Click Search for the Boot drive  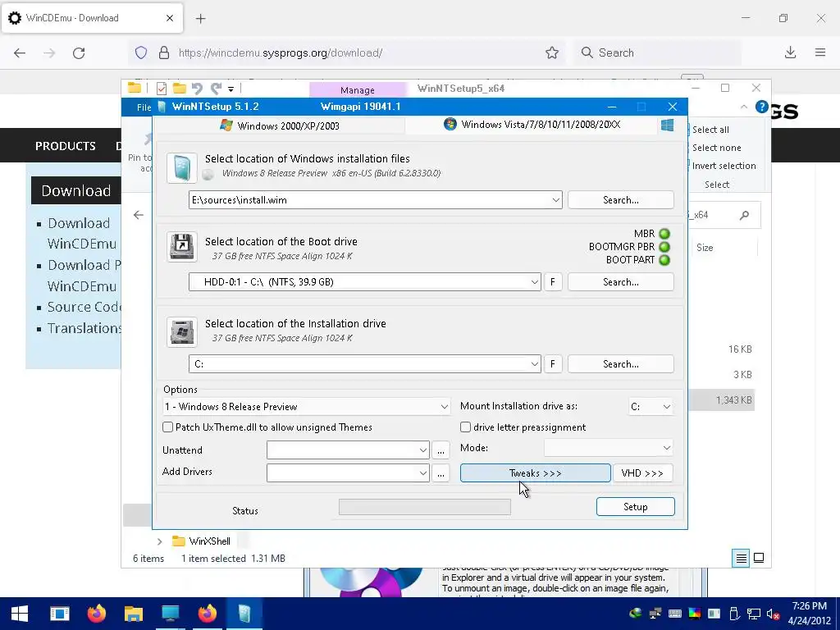coord(620,282)
